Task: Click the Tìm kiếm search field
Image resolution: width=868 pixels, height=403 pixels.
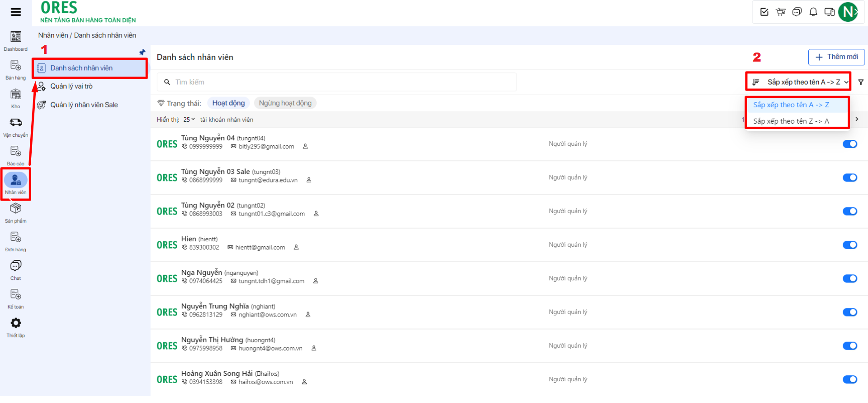Action: (x=337, y=82)
